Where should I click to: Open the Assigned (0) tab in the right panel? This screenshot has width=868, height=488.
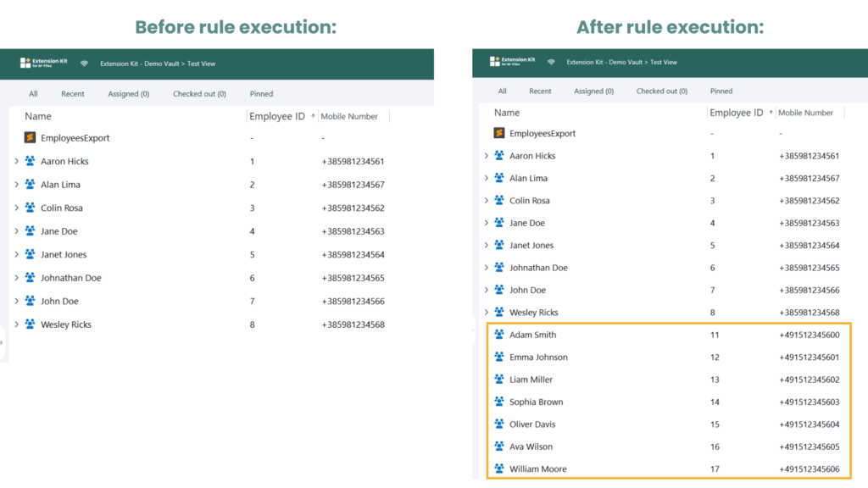(593, 91)
